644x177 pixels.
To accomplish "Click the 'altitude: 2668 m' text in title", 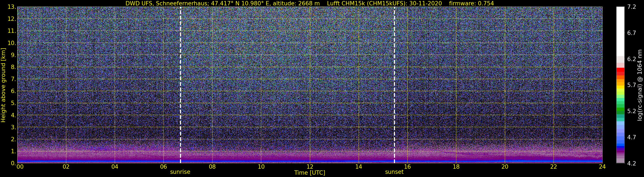I will tap(296, 3).
